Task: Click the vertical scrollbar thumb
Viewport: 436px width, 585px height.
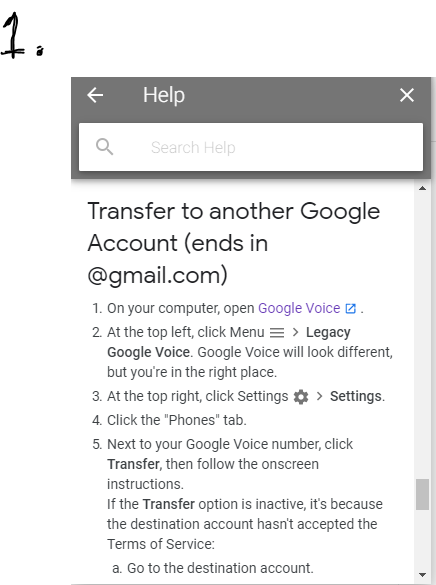Action: coord(422,494)
